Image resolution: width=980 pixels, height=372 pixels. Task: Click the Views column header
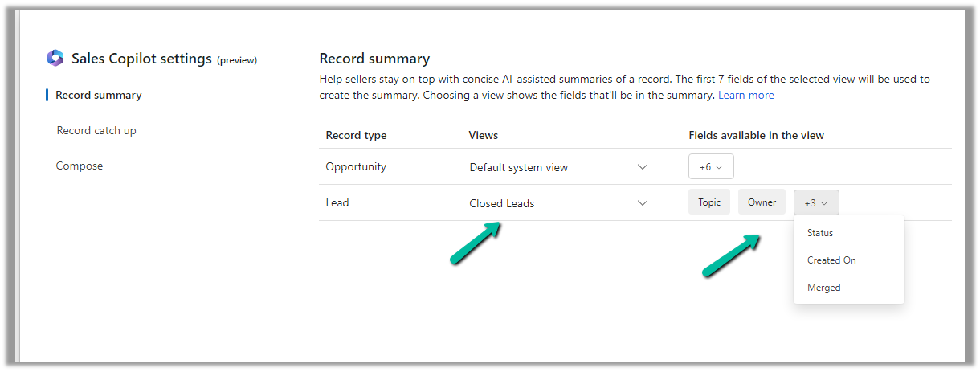484,135
